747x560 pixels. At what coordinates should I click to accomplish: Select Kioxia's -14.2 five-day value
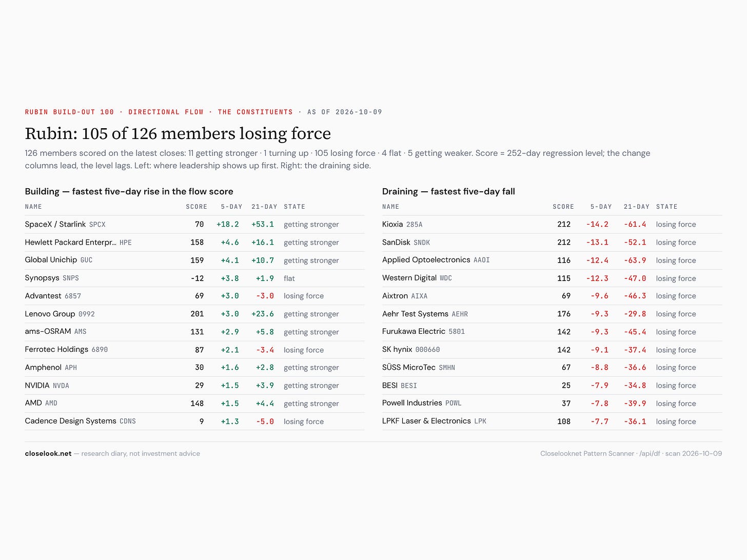pyautogui.click(x=597, y=225)
